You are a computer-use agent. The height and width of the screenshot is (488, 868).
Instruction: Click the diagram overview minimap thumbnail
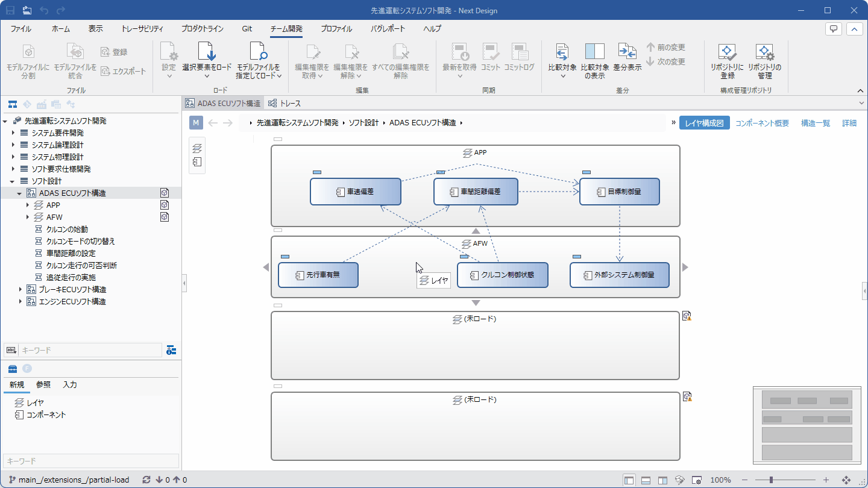tap(807, 425)
